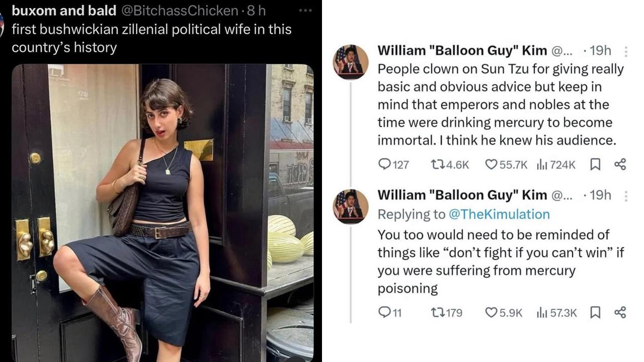The width and height of the screenshot is (644, 362).
Task: Open the @TheKimulation mention link
Action: pos(498,214)
